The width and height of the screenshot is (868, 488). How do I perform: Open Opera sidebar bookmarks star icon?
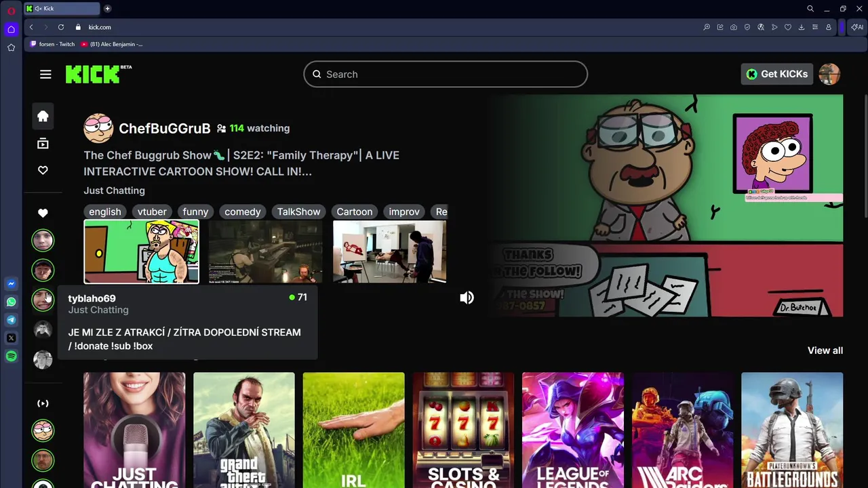pyautogui.click(x=11, y=47)
